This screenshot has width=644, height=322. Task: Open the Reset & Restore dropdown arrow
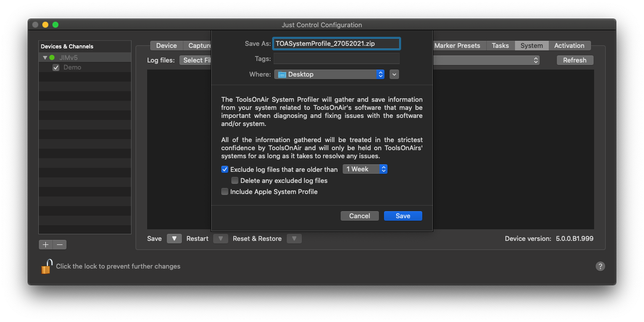(x=294, y=238)
